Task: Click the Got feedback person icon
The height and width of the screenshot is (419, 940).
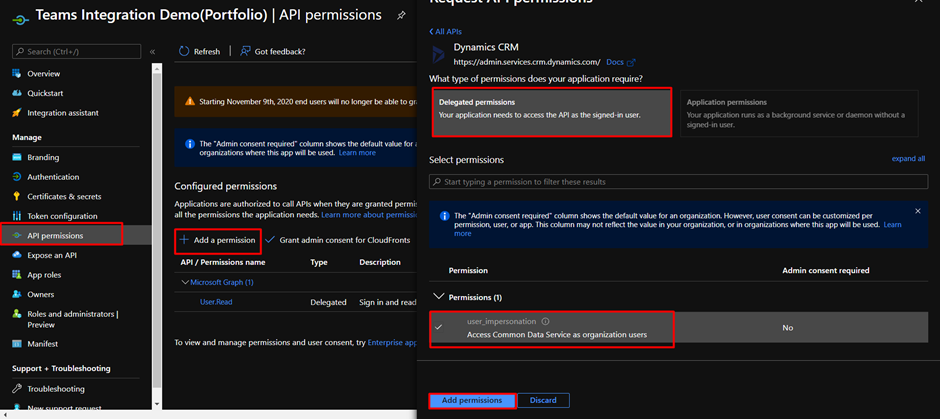Action: (x=245, y=52)
